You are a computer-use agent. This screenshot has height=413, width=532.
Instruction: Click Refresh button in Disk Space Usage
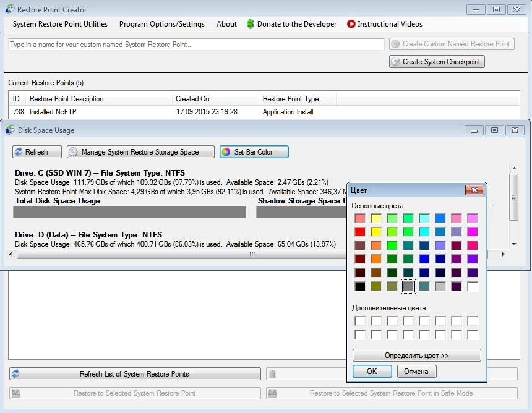pyautogui.click(x=37, y=152)
